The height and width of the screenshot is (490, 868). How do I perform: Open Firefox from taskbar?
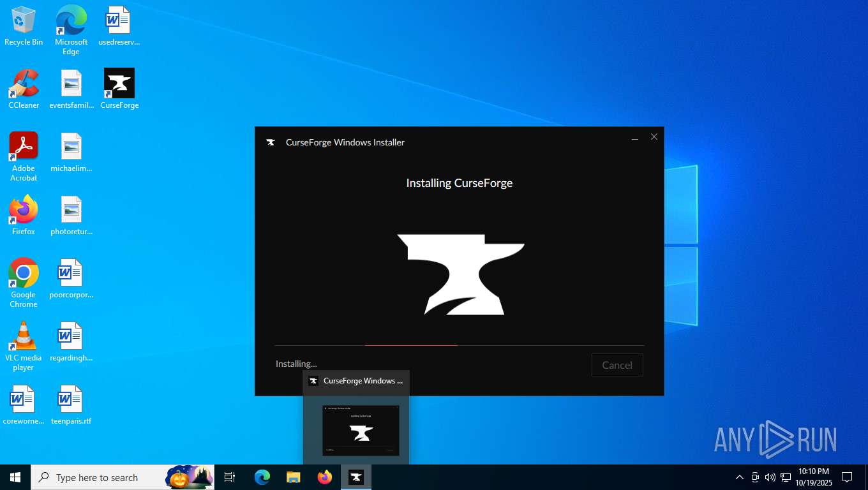pos(325,477)
